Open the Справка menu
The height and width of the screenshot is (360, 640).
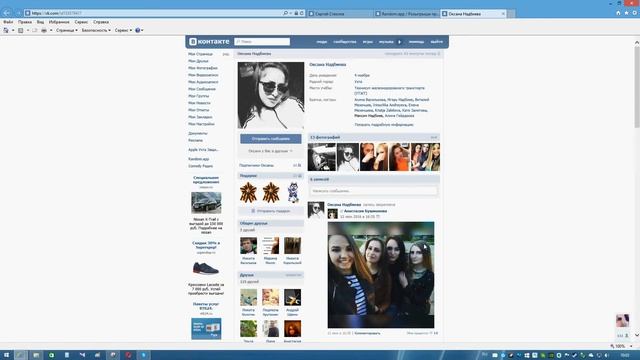pyautogui.click(x=101, y=22)
